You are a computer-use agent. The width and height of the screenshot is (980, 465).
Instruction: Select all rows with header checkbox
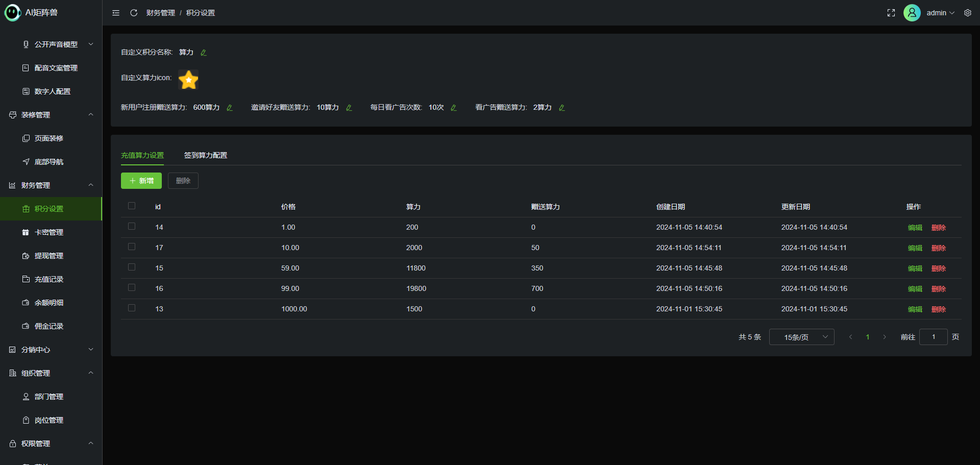(x=132, y=206)
